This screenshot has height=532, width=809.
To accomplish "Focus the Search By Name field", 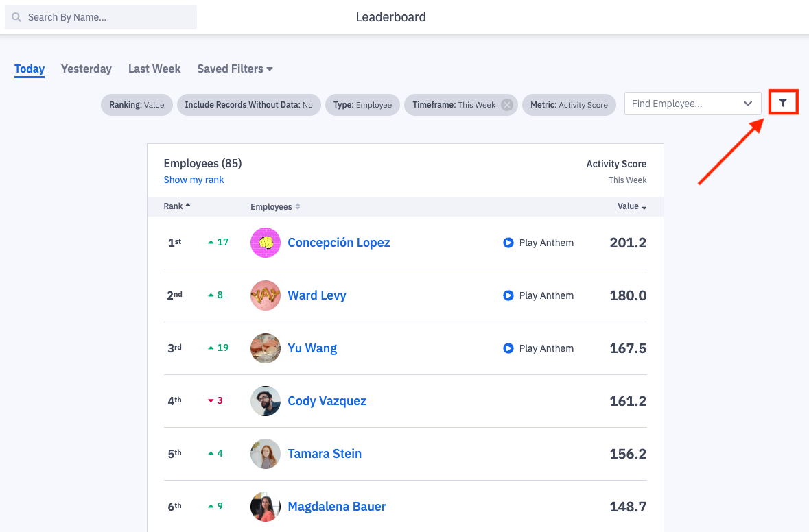I will tap(110, 17).
